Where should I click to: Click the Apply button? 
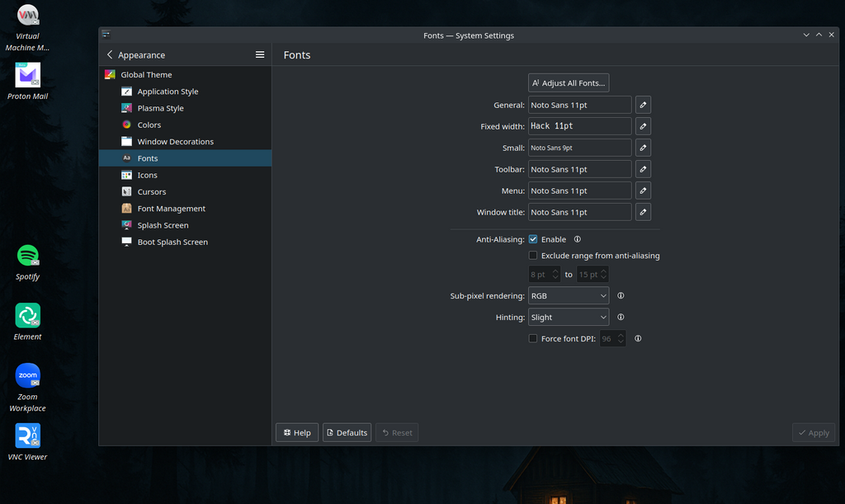click(814, 432)
